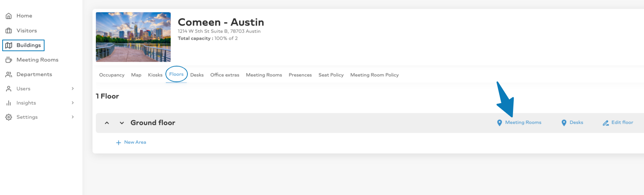644x195 pixels.
Task: Click the Settings gear icon
Action: (9, 117)
